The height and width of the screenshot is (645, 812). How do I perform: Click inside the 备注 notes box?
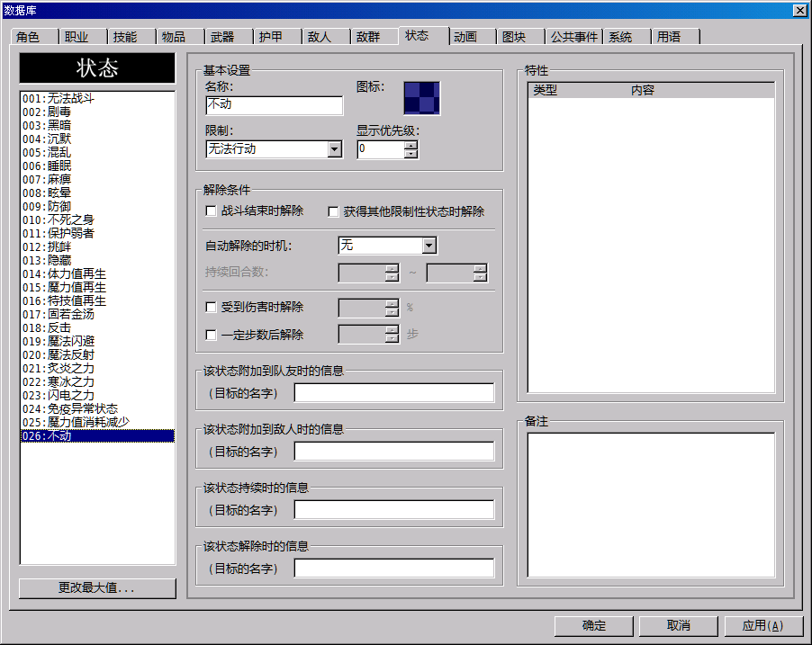651,505
